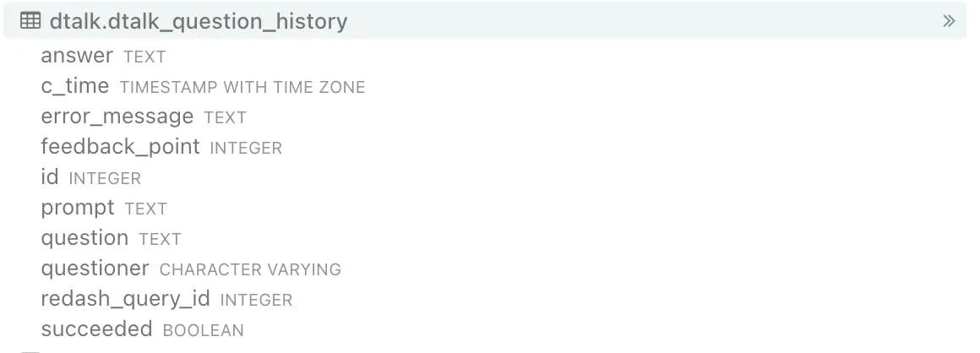Click the CHARACTER VARYING type label
Viewport: 980px width, 353px height.
(250, 270)
